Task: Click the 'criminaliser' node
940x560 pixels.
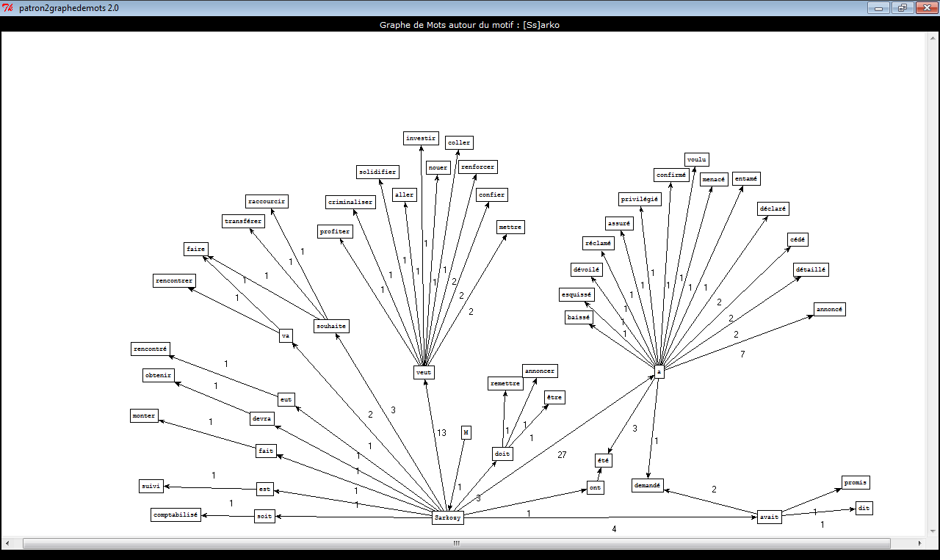Action: pyautogui.click(x=350, y=202)
